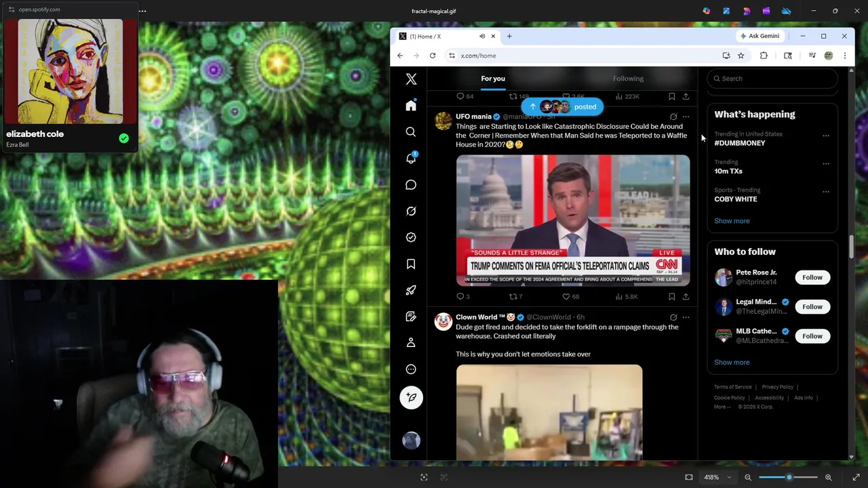Viewport: 868px width, 488px height.
Task: Open Bookmarks in X sidebar
Action: click(x=411, y=264)
